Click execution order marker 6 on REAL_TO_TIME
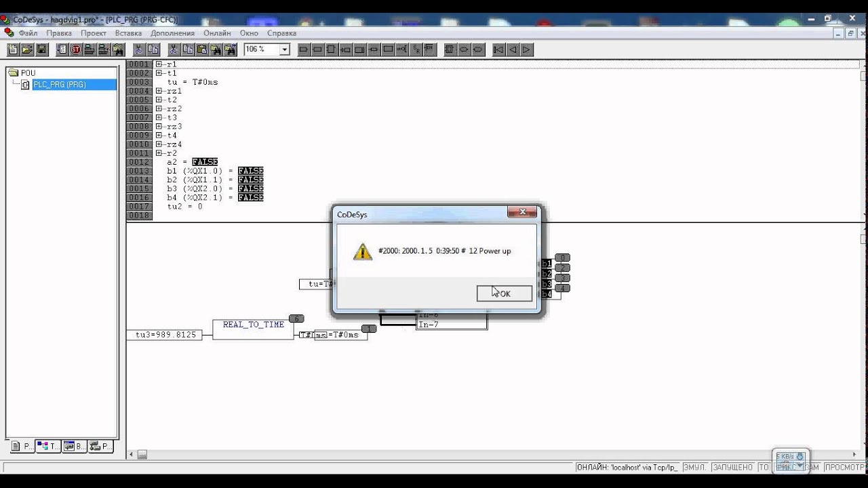Screen dimensions: 868x488 click(296, 319)
